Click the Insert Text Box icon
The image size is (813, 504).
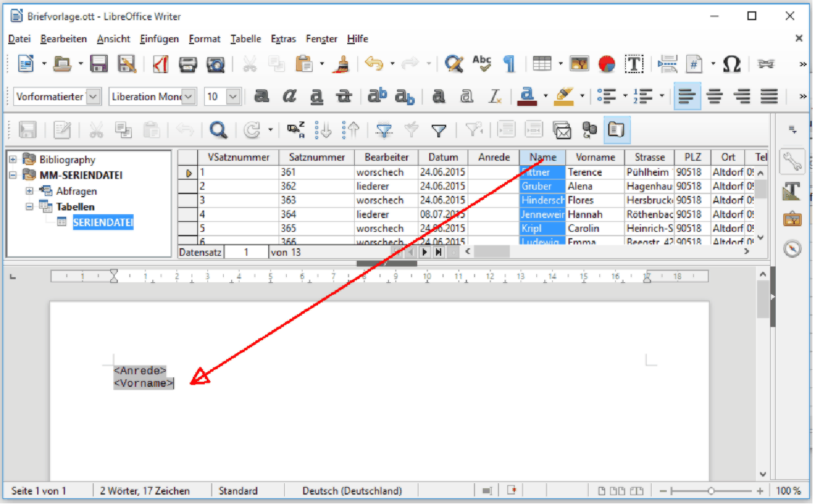pyautogui.click(x=634, y=64)
